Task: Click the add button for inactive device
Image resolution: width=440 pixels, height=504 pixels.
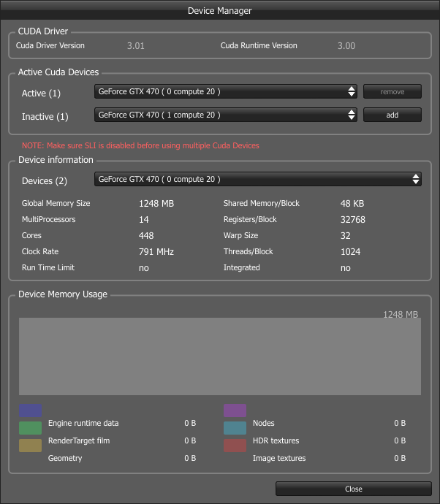Action: click(x=392, y=115)
